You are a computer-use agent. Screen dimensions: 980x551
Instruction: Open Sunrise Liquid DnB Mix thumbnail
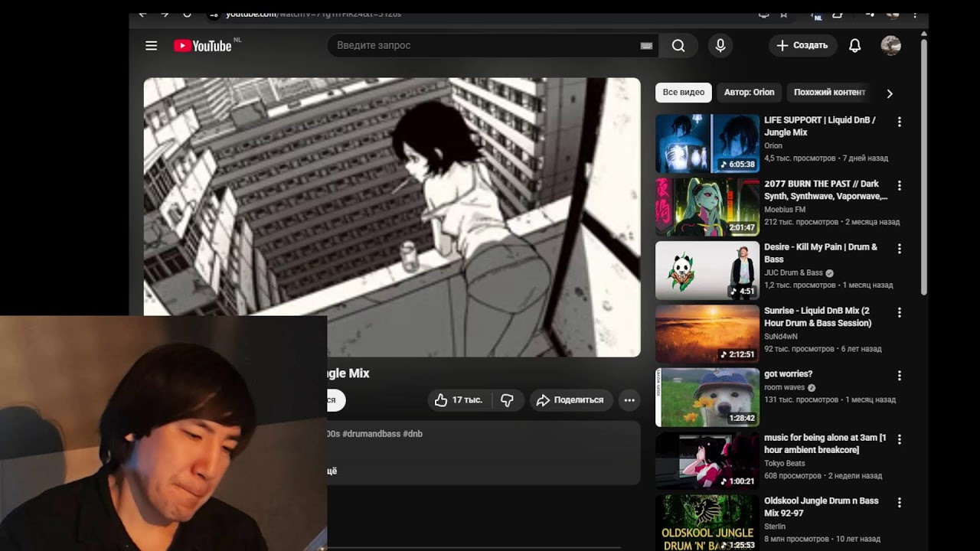[x=707, y=334]
